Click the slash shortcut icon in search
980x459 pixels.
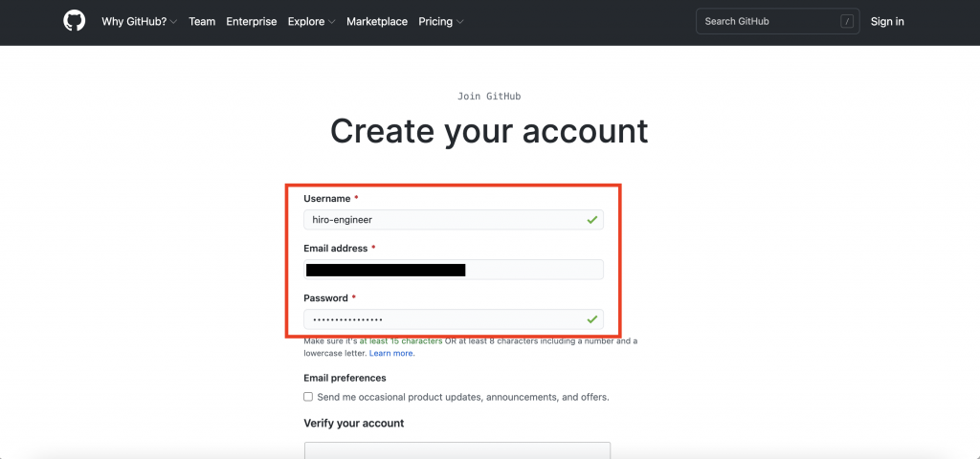tap(847, 21)
